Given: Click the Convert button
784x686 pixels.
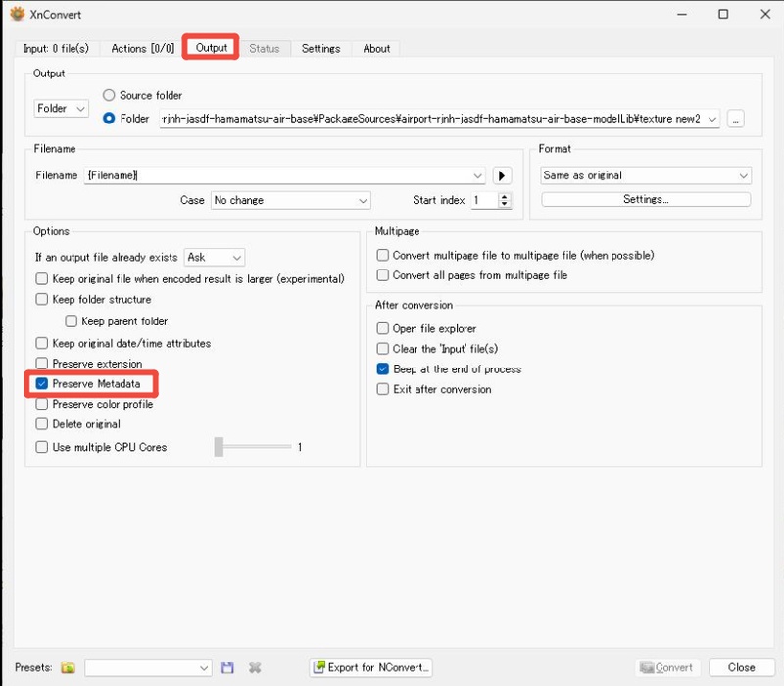Looking at the screenshot, I should 667,667.
